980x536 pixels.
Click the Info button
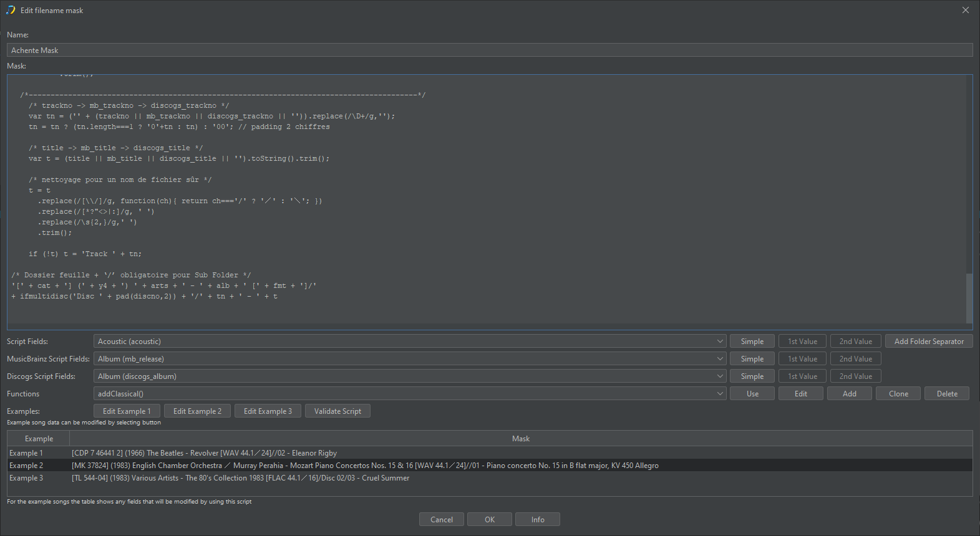pyautogui.click(x=538, y=520)
